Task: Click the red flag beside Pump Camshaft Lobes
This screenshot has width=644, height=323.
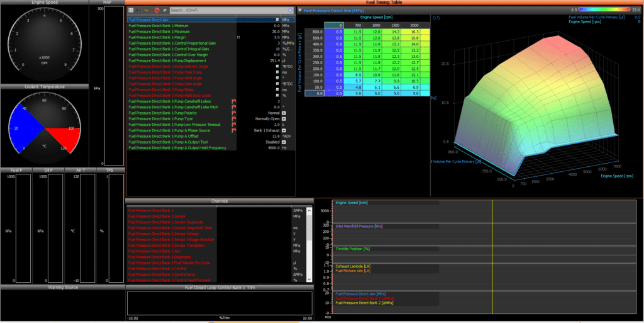Action: point(234,101)
